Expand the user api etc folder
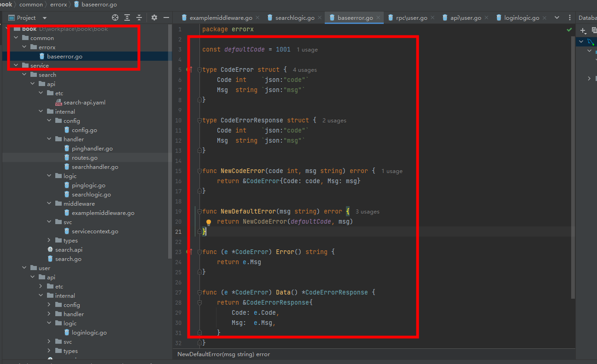The width and height of the screenshot is (597, 364). pyautogui.click(x=41, y=286)
